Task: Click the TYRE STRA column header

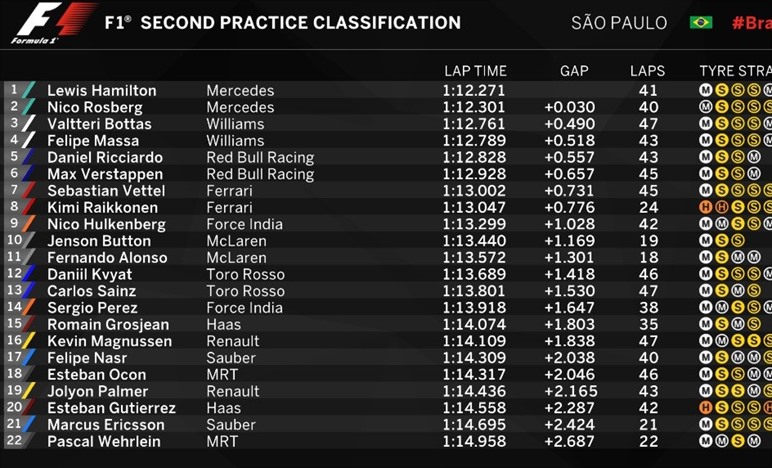Action: click(x=736, y=71)
